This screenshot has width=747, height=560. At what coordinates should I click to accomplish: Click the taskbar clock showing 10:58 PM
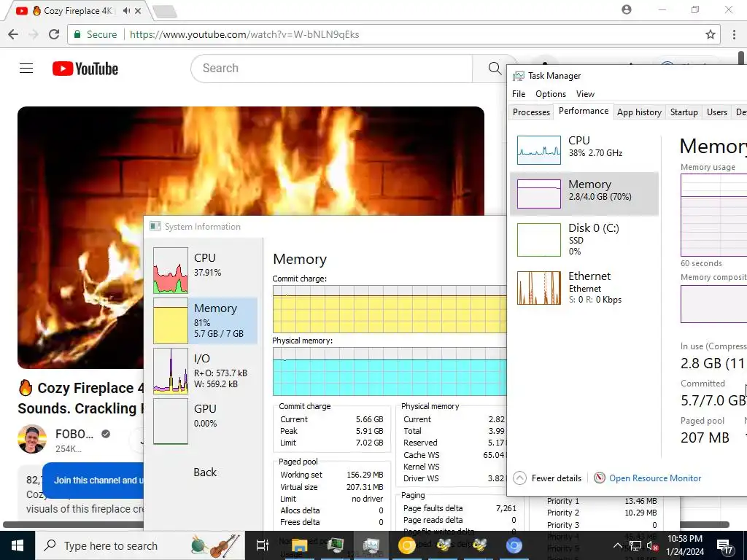(x=684, y=545)
